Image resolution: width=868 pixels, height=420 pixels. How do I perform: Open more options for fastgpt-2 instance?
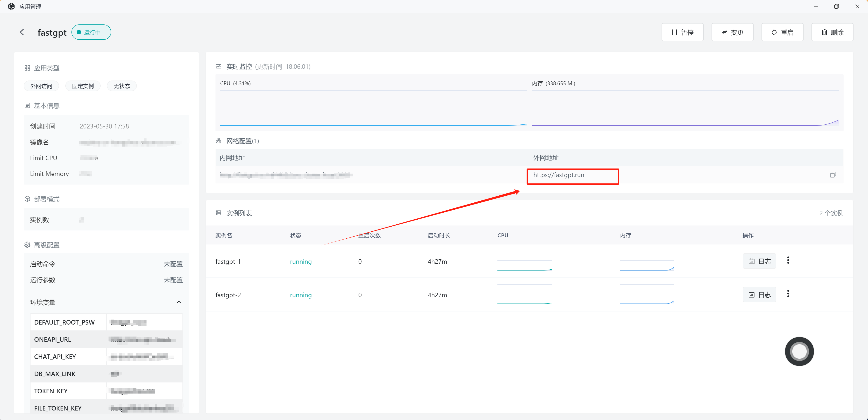coord(788,294)
